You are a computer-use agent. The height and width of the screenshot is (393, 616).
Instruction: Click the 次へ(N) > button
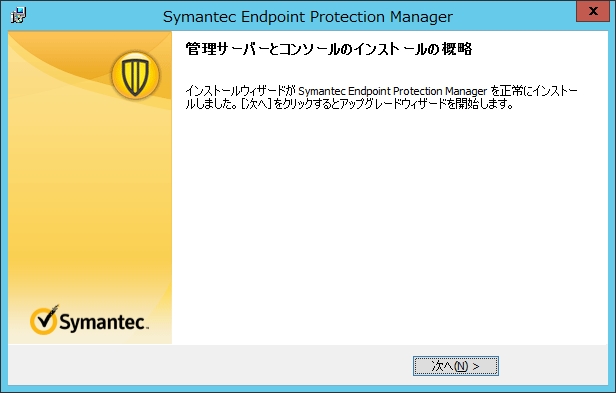pos(456,366)
